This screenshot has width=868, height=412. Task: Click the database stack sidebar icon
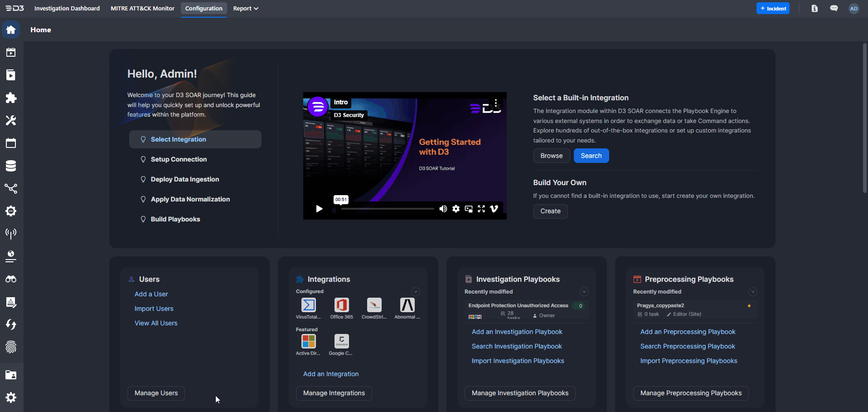pyautogui.click(x=11, y=166)
